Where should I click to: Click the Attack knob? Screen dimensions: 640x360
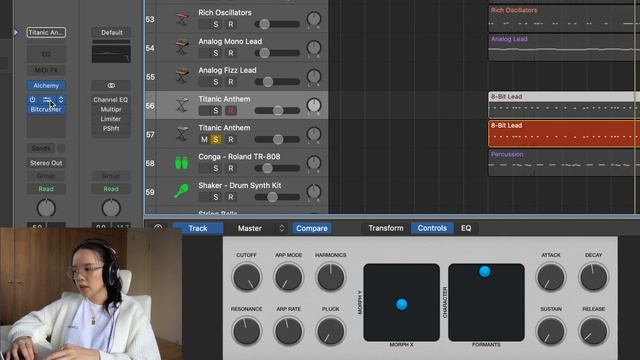click(x=551, y=277)
